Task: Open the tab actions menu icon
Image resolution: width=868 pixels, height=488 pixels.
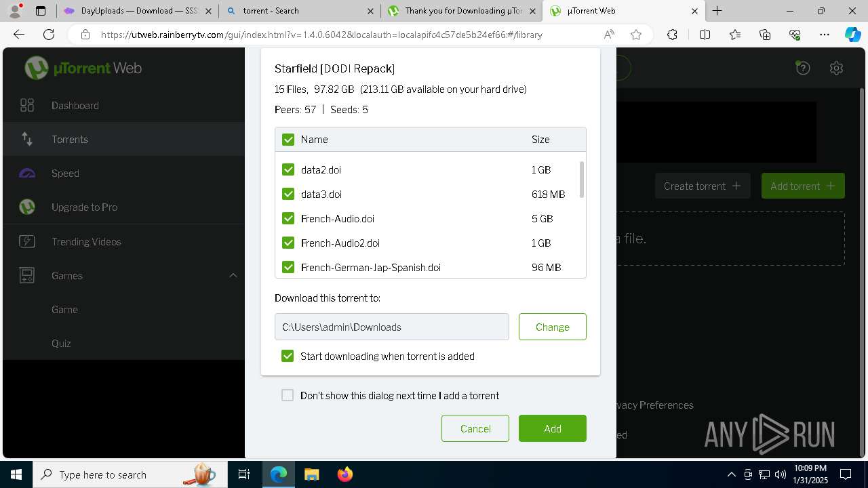Action: click(41, 11)
